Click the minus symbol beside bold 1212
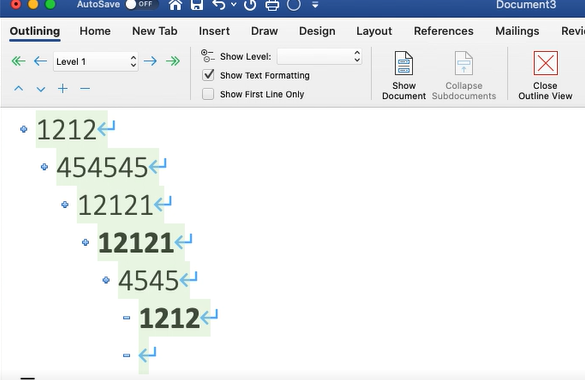The width and height of the screenshot is (585, 380). click(x=126, y=318)
